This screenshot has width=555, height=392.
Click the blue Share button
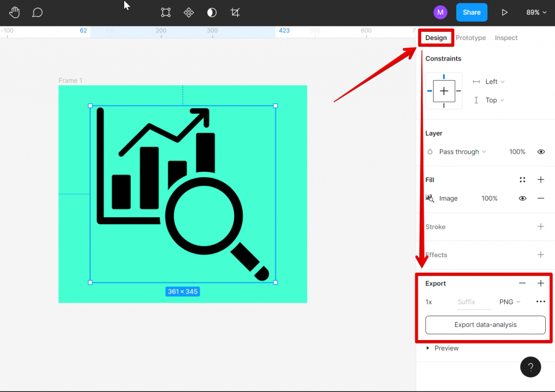(x=472, y=12)
